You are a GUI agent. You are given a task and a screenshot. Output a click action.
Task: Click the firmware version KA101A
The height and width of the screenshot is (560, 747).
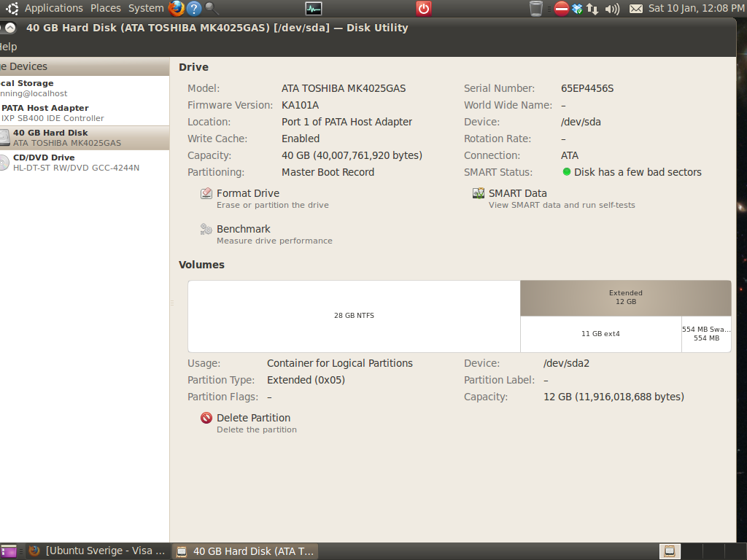pos(300,105)
